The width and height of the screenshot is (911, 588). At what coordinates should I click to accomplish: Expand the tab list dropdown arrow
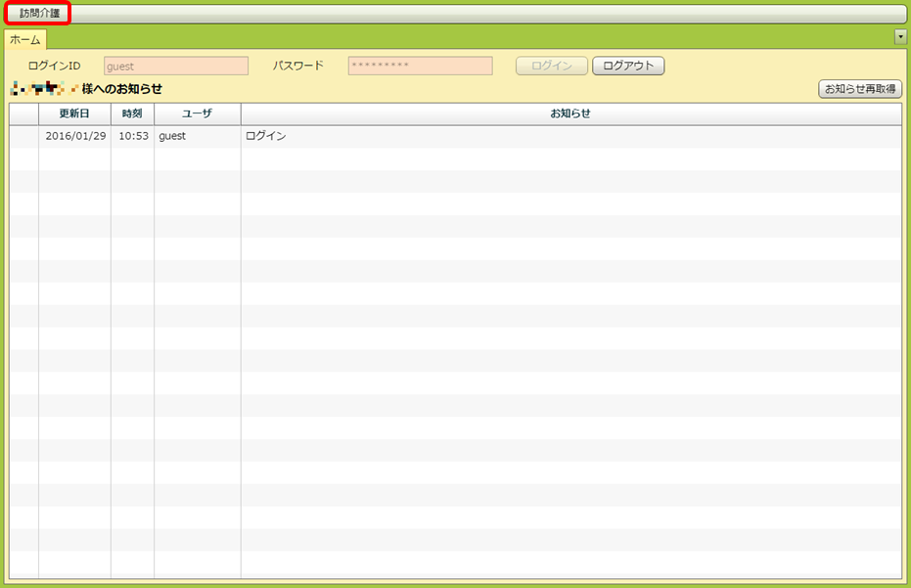click(x=900, y=37)
